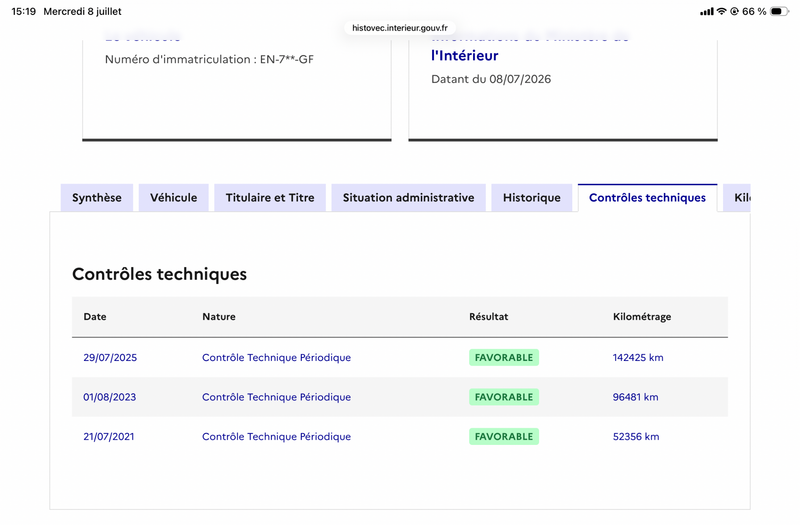Click the Kilométrage column header

pyautogui.click(x=642, y=317)
